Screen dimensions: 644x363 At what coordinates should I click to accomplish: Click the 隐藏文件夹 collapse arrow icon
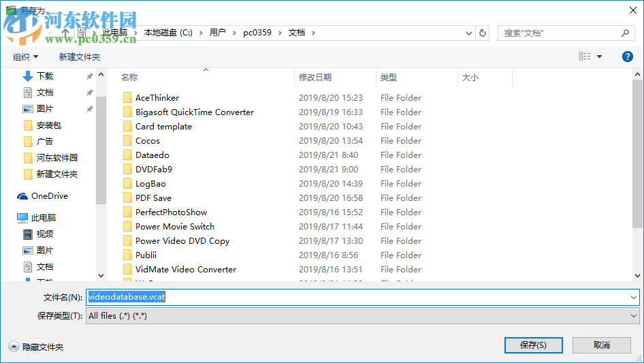click(x=14, y=347)
